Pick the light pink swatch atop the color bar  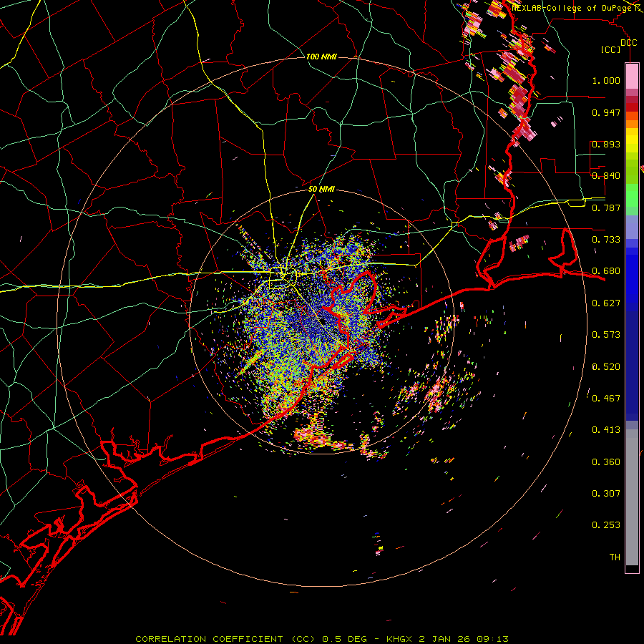coord(632,76)
